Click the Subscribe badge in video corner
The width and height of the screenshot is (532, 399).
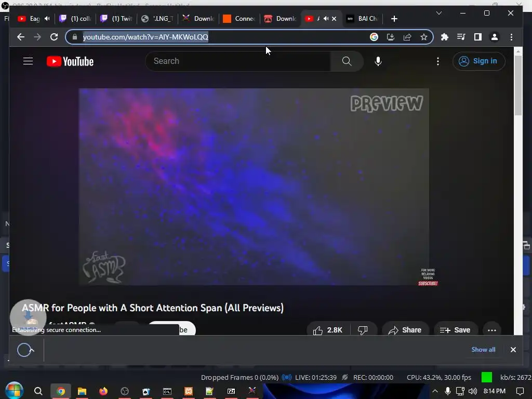428,283
